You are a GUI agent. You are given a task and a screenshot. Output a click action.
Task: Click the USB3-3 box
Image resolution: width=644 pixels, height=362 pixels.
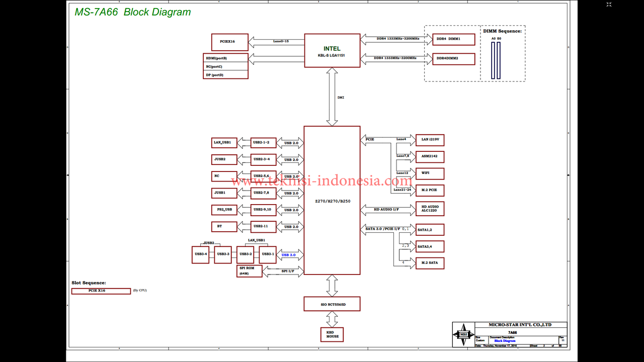[x=222, y=254]
